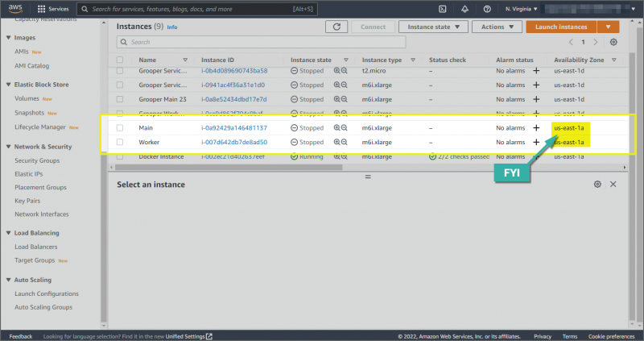The height and width of the screenshot is (341, 644).
Task: Go to the previous results page
Action: 571,42
